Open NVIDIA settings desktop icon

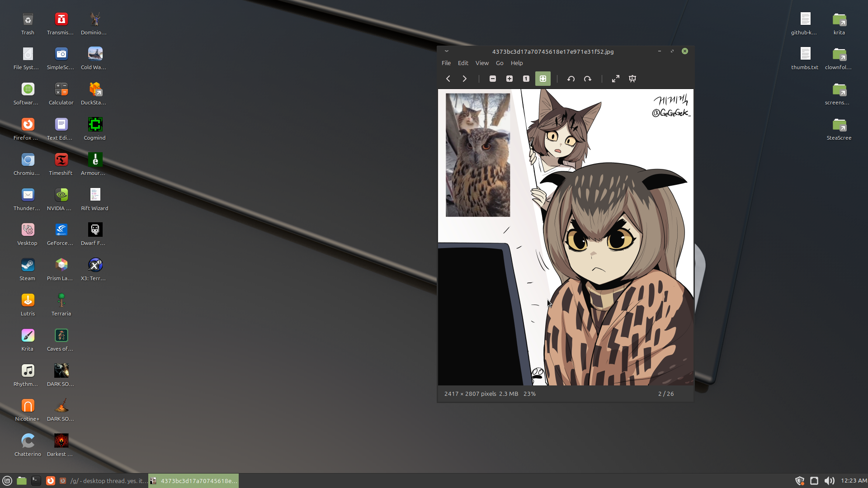[61, 200]
